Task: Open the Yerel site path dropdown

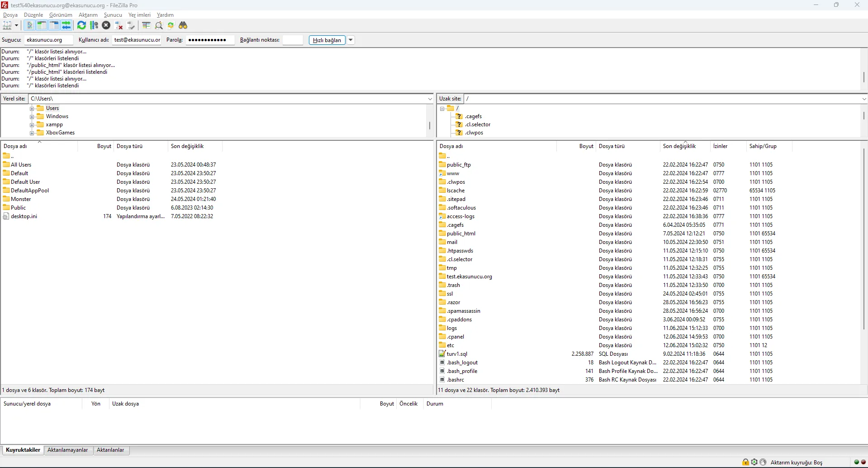Action: tap(430, 99)
